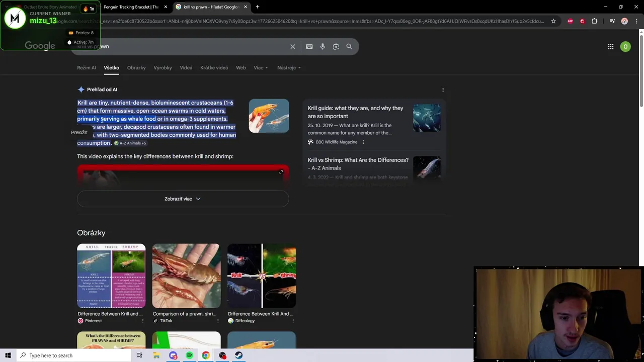Viewport: 644px width, 362px height.
Task: Start voice search with the microphone icon
Action: coord(323,47)
